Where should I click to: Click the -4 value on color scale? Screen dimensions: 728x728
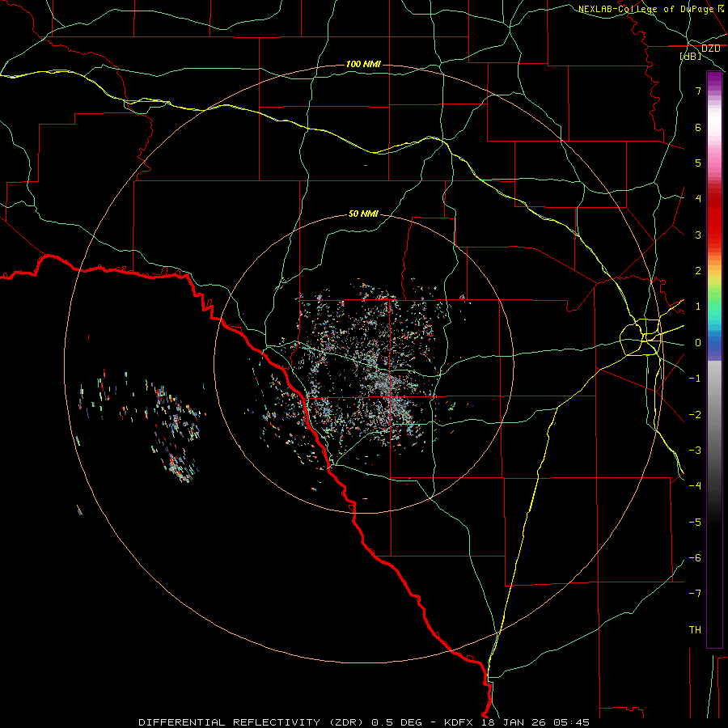695,486
